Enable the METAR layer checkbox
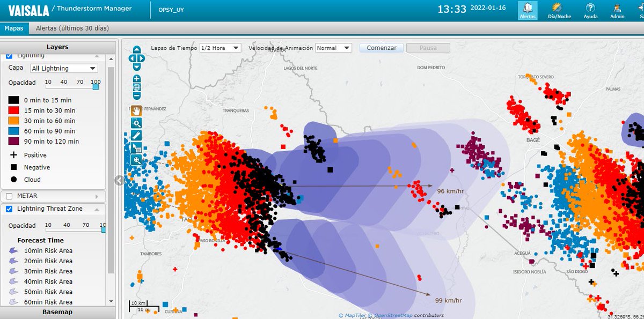Screen dimensions: 644x319 [x=9, y=196]
